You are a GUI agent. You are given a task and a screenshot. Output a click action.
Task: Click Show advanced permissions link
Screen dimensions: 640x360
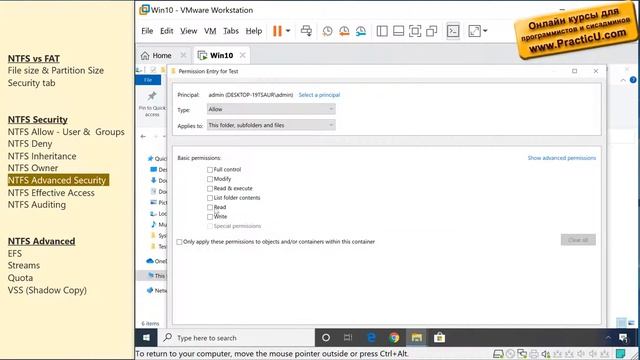pos(562,158)
